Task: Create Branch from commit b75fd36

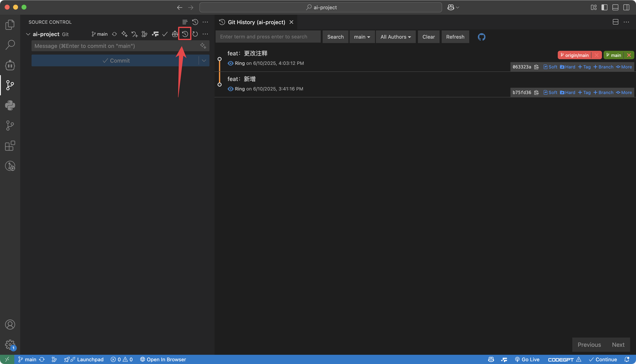Action: (x=603, y=92)
